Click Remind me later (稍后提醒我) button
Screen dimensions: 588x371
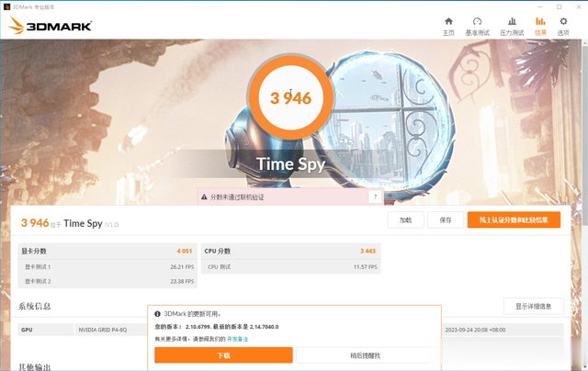click(366, 355)
